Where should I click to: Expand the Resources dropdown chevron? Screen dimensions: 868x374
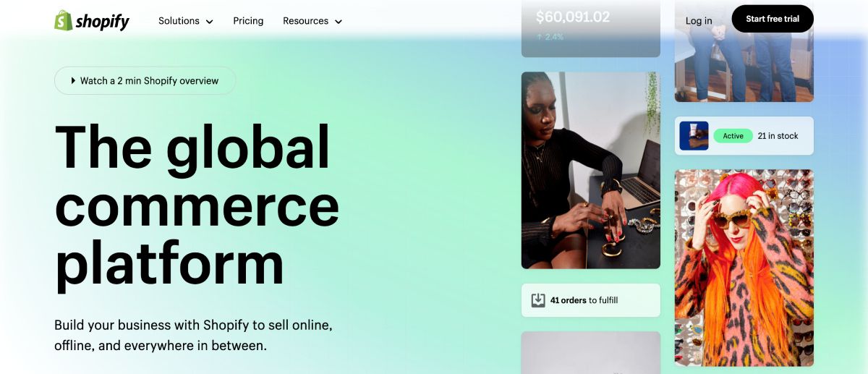click(338, 22)
